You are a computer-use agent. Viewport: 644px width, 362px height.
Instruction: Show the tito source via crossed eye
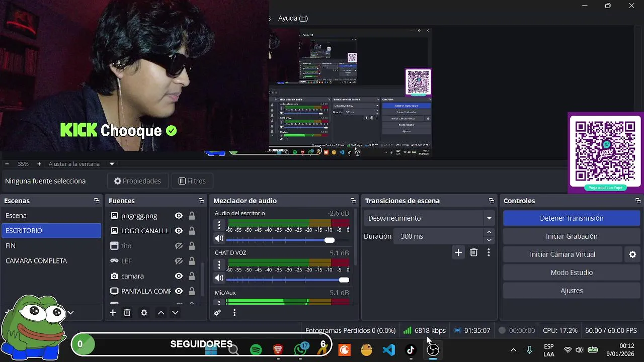[179, 246]
